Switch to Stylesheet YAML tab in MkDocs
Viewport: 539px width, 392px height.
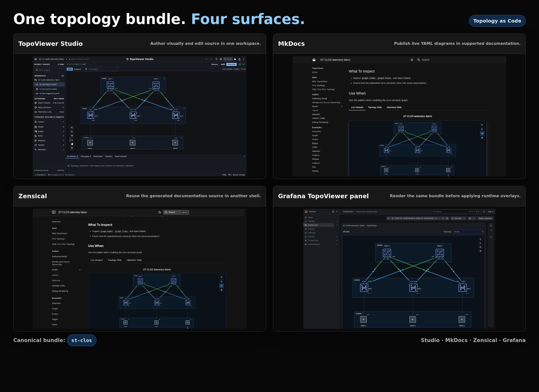(394, 107)
